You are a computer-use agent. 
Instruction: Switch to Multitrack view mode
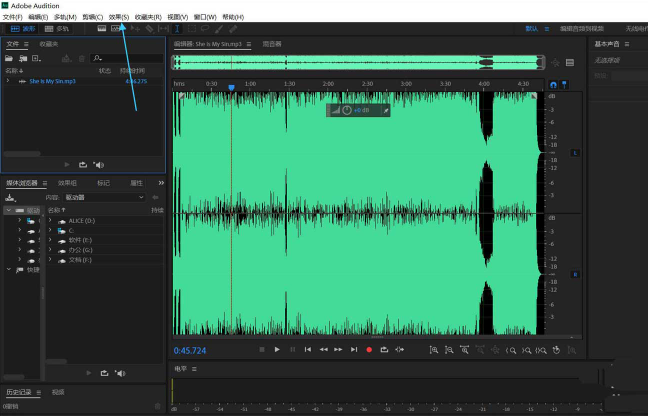[56, 29]
